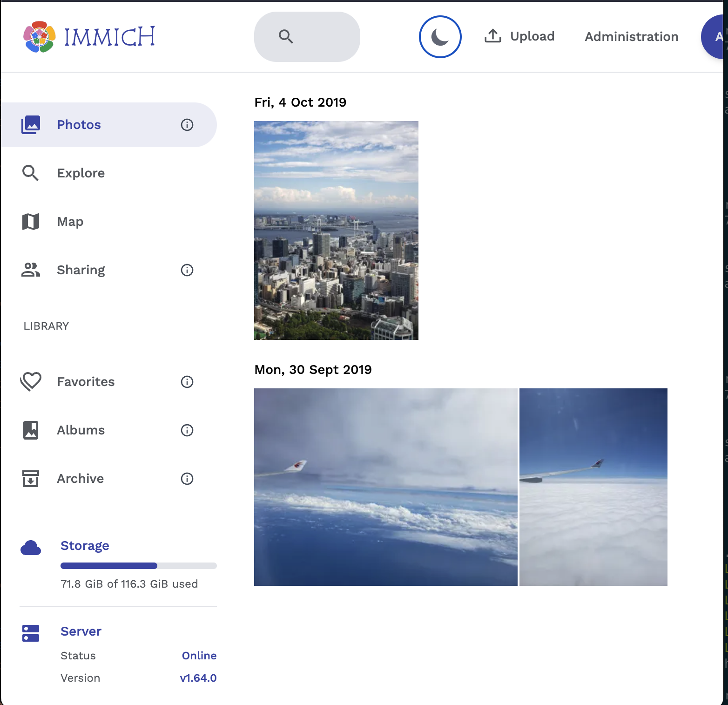Open the Map view

pyautogui.click(x=70, y=222)
